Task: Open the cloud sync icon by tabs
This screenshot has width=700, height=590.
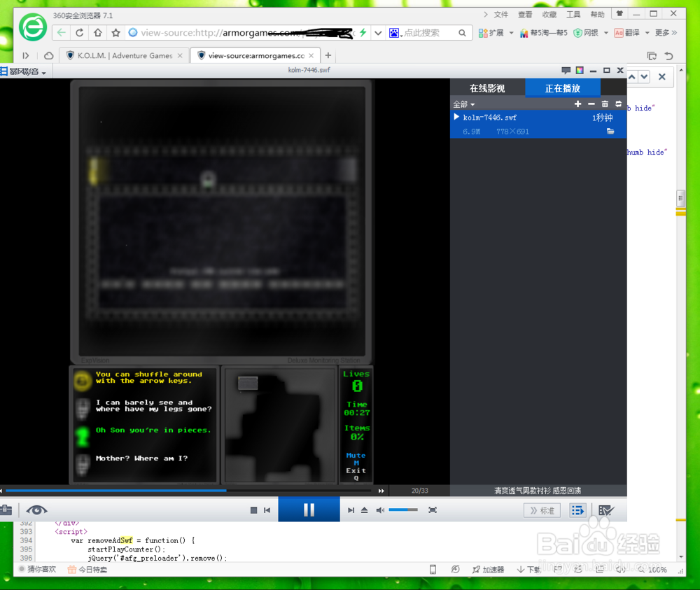Action: pyautogui.click(x=49, y=55)
